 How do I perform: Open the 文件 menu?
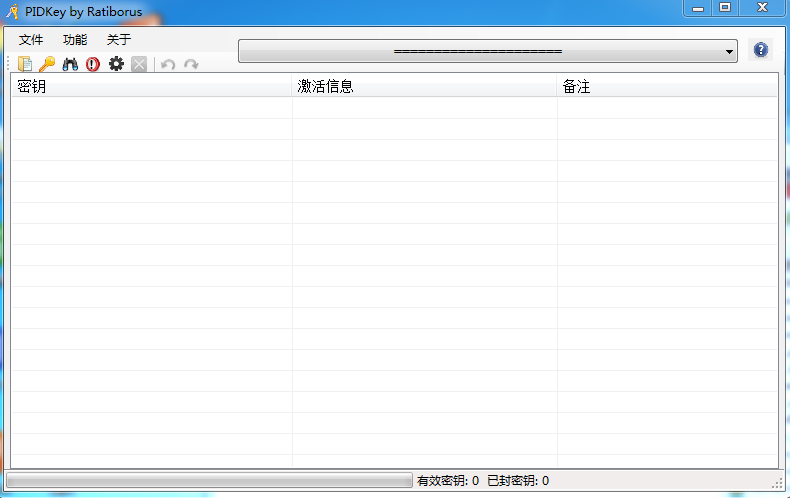31,39
